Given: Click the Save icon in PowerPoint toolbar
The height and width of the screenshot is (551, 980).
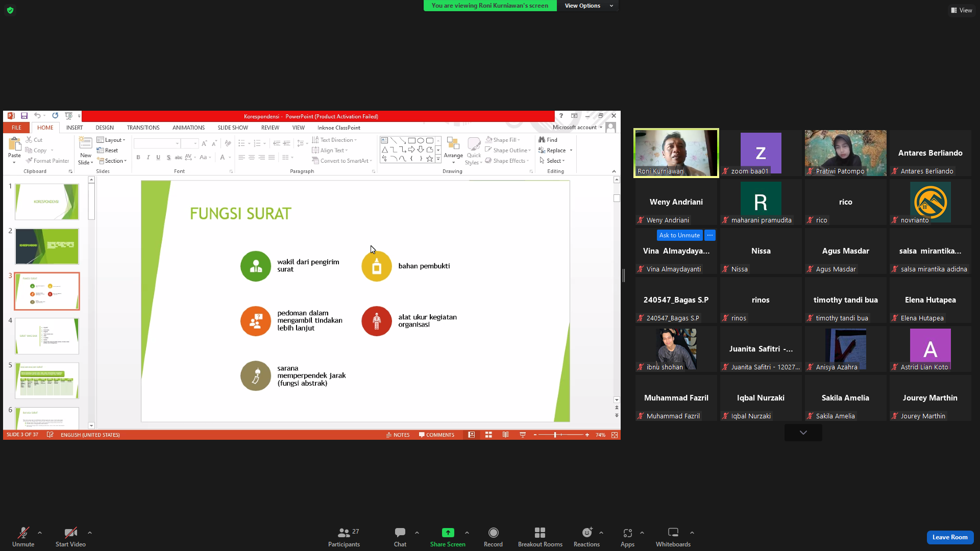Looking at the screenshot, I should tap(24, 116).
